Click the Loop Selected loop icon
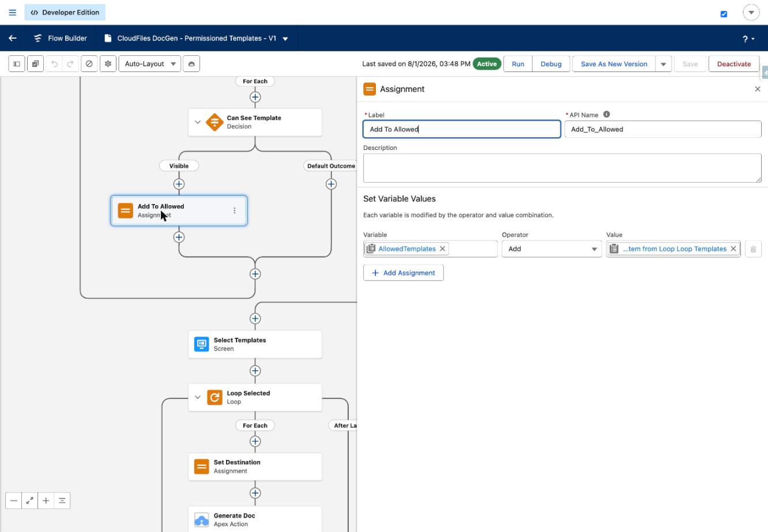The width and height of the screenshot is (768, 532). (214, 397)
